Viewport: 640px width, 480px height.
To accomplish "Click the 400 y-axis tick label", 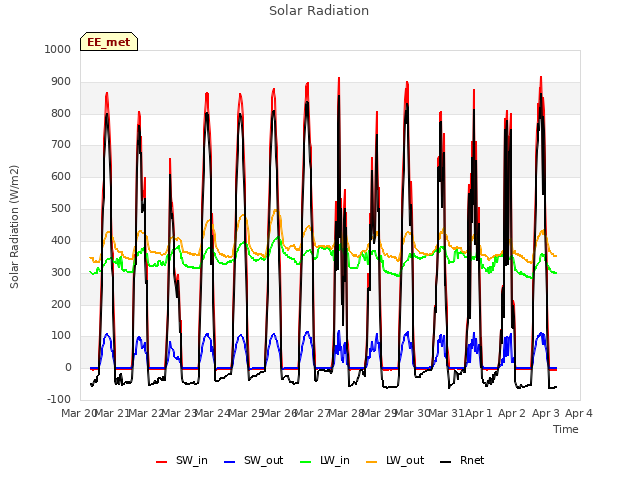I will [61, 240].
